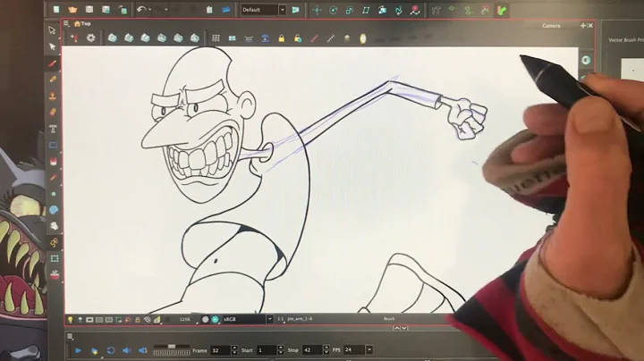Open the Undo history dropdown arrow
The image size is (644, 361).
pyautogui.click(x=150, y=10)
